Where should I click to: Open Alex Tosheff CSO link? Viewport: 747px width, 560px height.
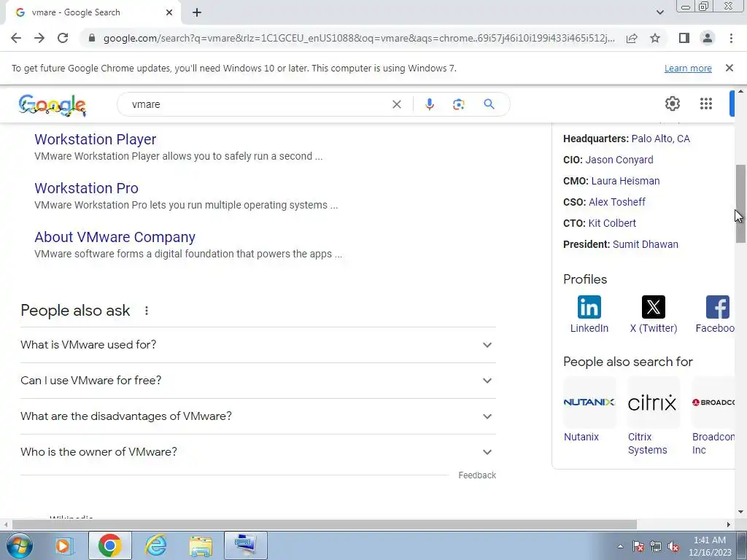pyautogui.click(x=617, y=202)
